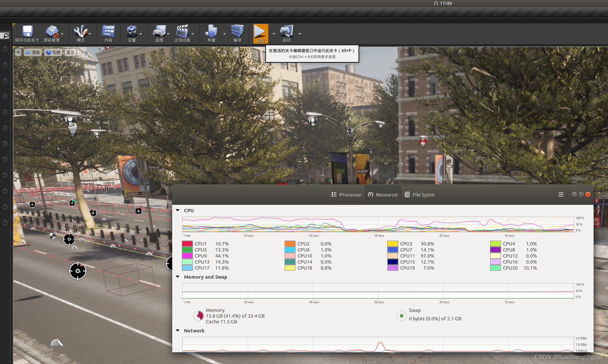Switch to the Resources tab

click(383, 195)
